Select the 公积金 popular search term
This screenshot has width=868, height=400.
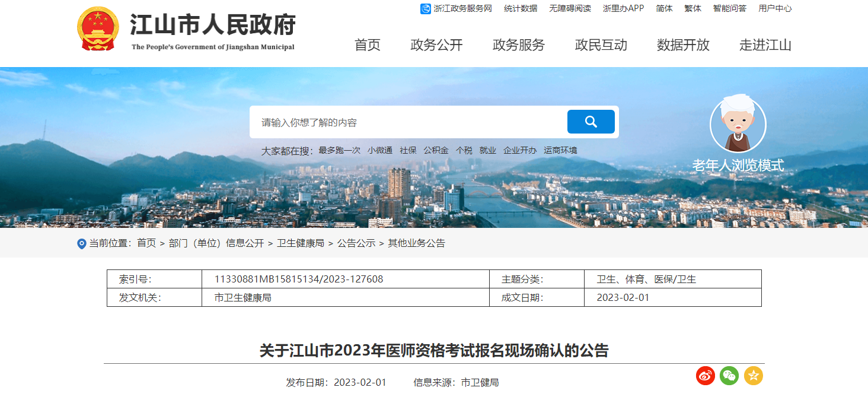point(436,151)
